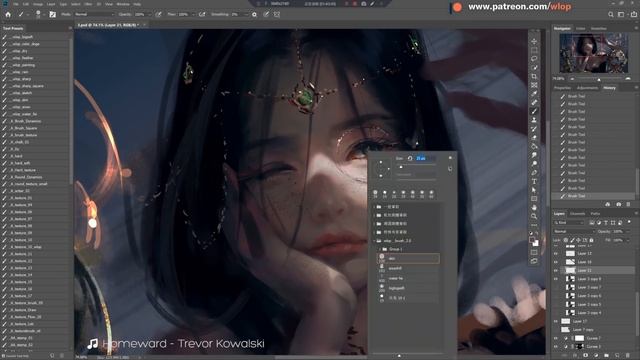640x360 pixels.
Task: Hide Curves 7 adjustment layer eye
Action: point(556,338)
